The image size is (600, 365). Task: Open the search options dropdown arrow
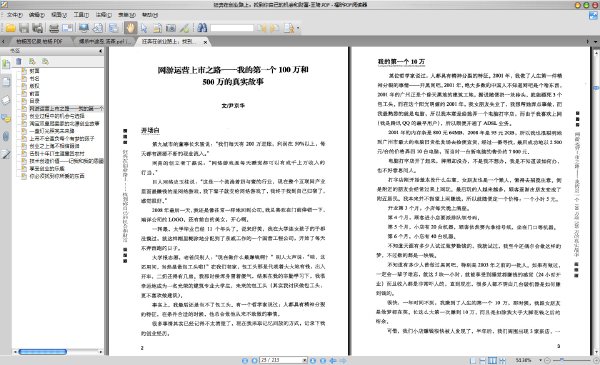tap(298, 28)
